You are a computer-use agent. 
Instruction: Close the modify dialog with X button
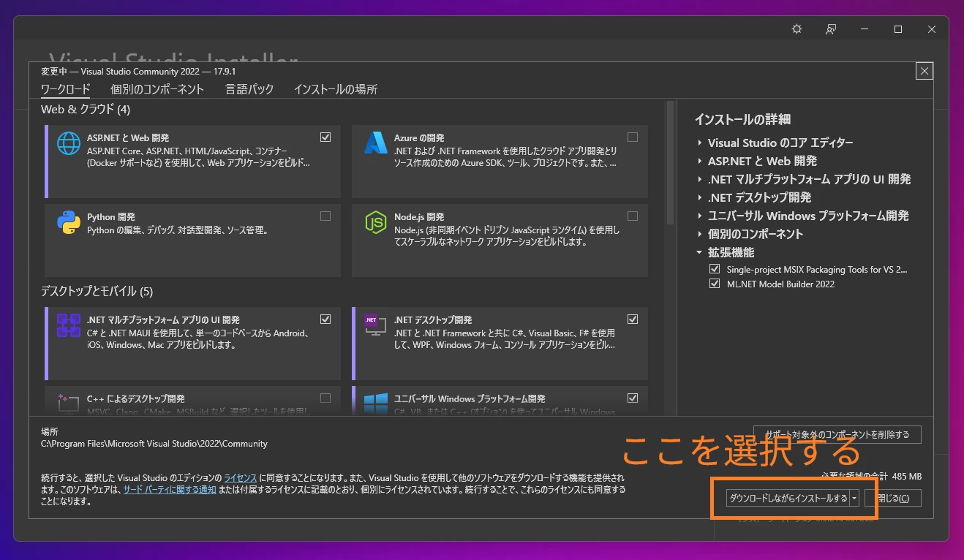point(925,71)
